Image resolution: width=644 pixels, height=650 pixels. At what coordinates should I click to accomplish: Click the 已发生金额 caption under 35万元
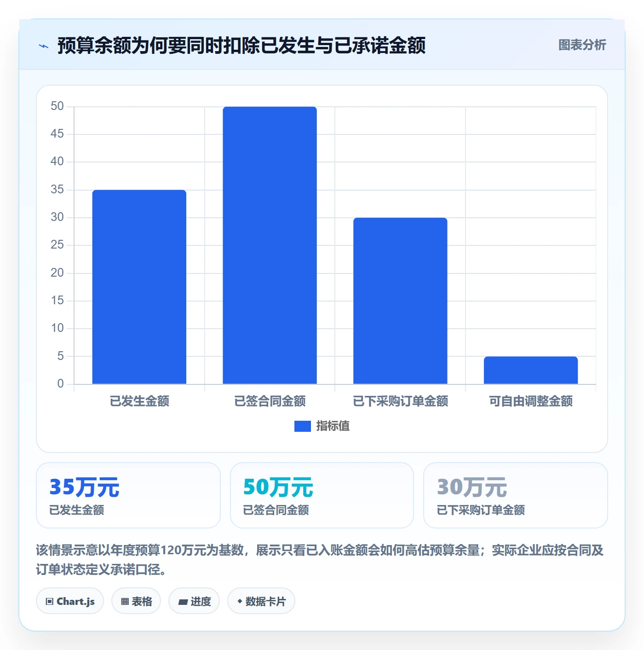click(77, 510)
